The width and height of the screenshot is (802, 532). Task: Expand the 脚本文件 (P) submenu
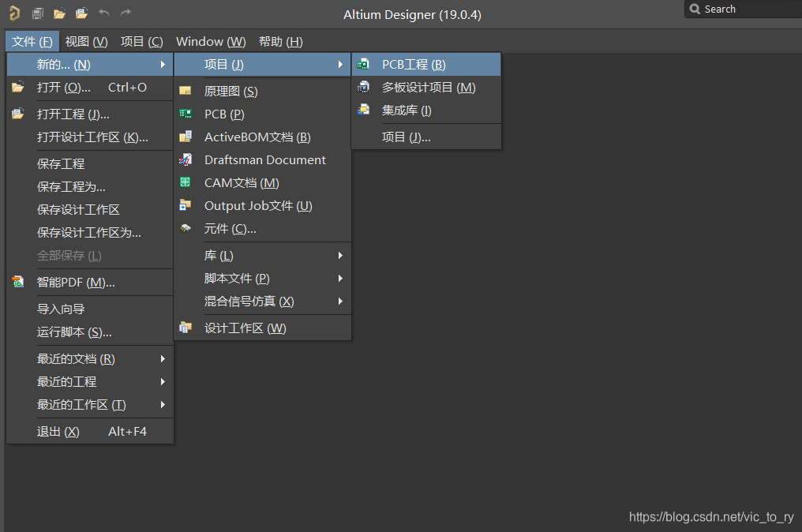tap(262, 279)
